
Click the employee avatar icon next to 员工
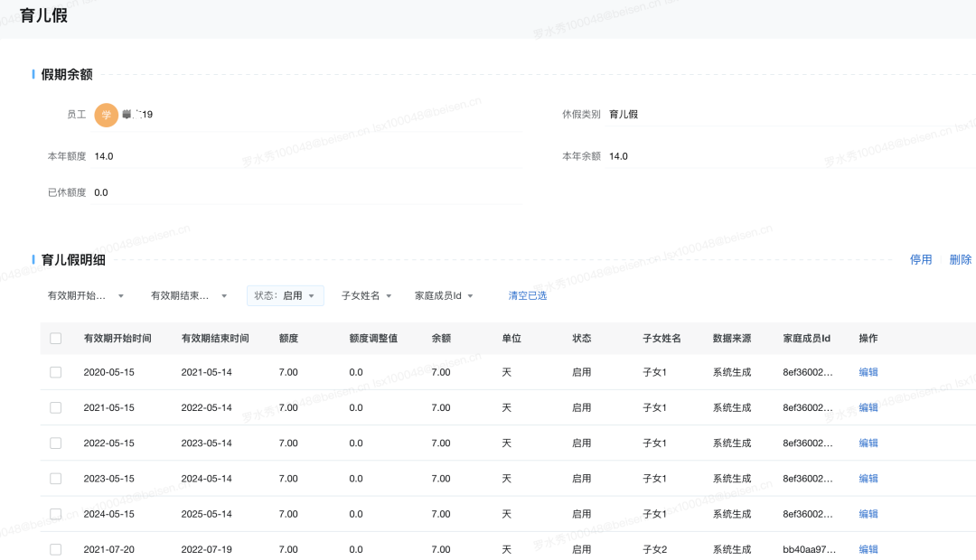pos(106,115)
